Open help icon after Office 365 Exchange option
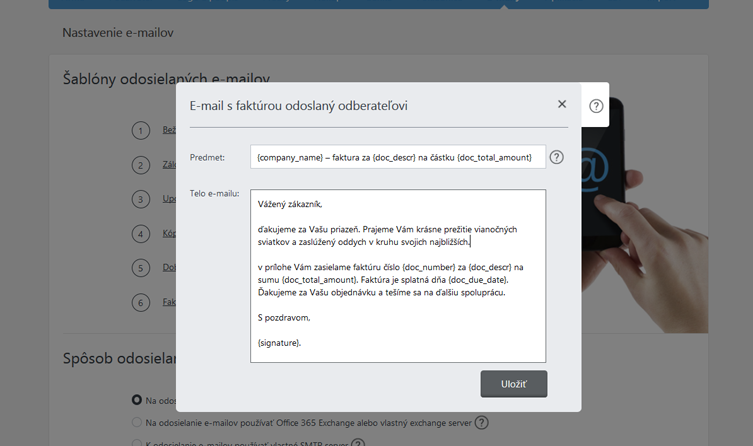The width and height of the screenshot is (753, 446). pyautogui.click(x=482, y=423)
